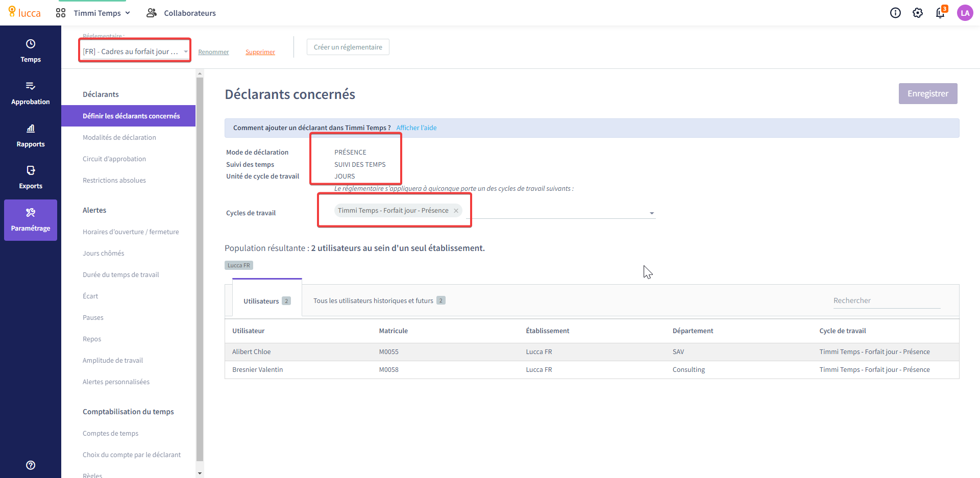Click the Cycle de travail column header

pos(843,331)
